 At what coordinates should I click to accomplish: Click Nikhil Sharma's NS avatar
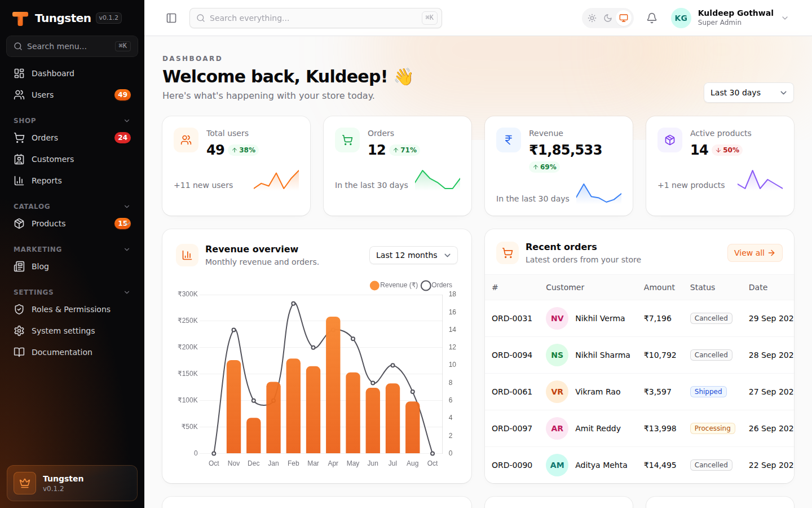tap(557, 355)
